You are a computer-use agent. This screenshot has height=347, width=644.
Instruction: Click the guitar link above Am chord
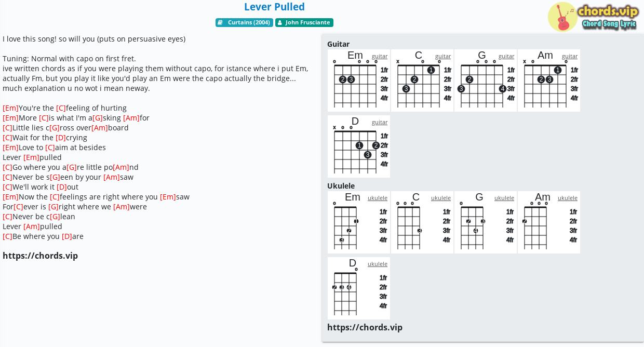pos(570,56)
